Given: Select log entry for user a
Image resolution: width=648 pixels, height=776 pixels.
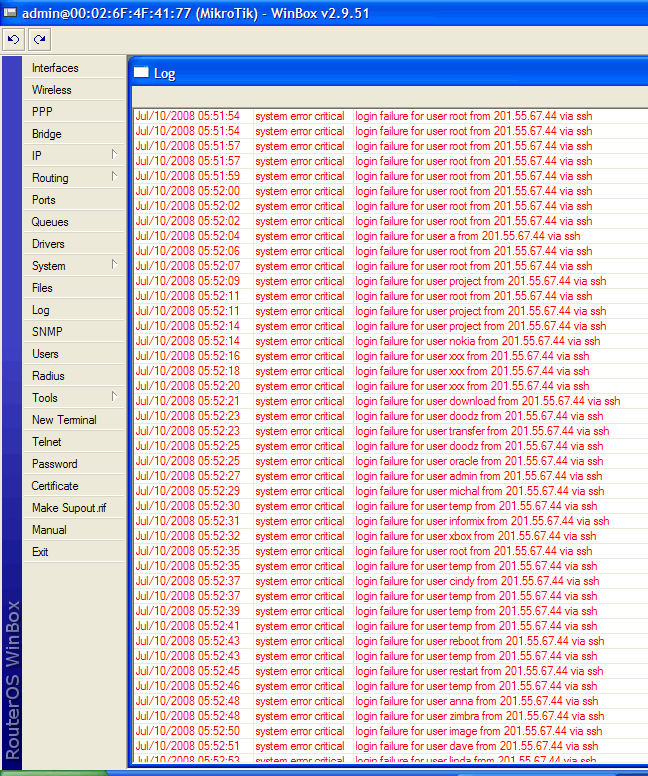Looking at the screenshot, I should pyautogui.click(x=391, y=236).
